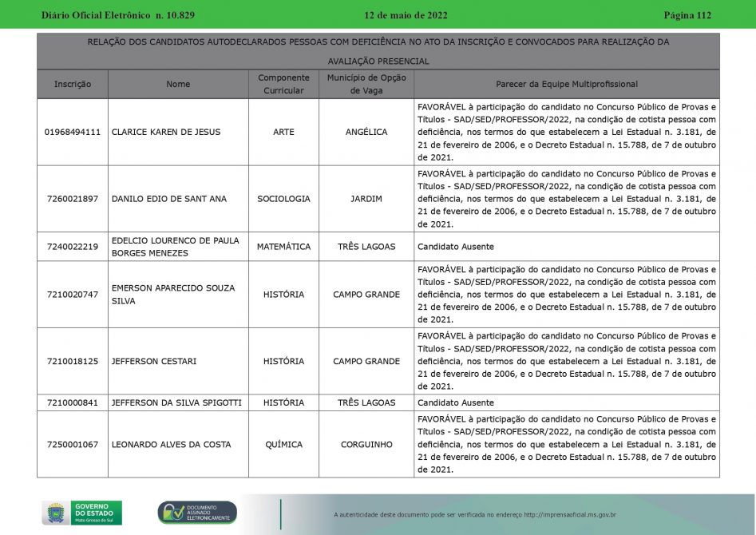Click the registration number 7260021897

73,199
